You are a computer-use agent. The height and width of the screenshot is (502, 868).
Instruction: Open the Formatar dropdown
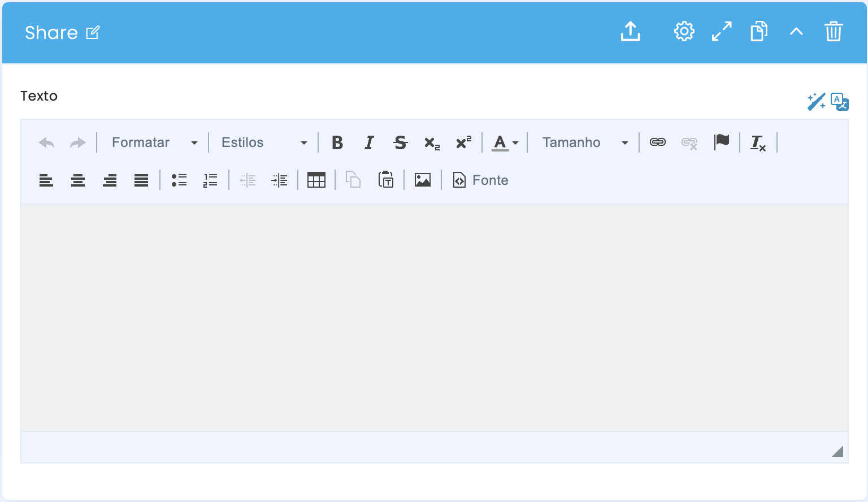[154, 142]
